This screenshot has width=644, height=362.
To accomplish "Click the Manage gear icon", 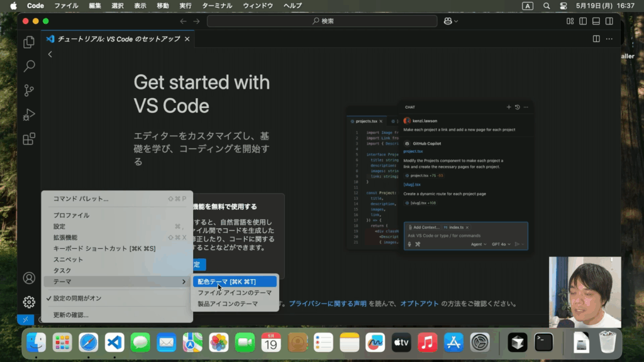I will point(29,302).
